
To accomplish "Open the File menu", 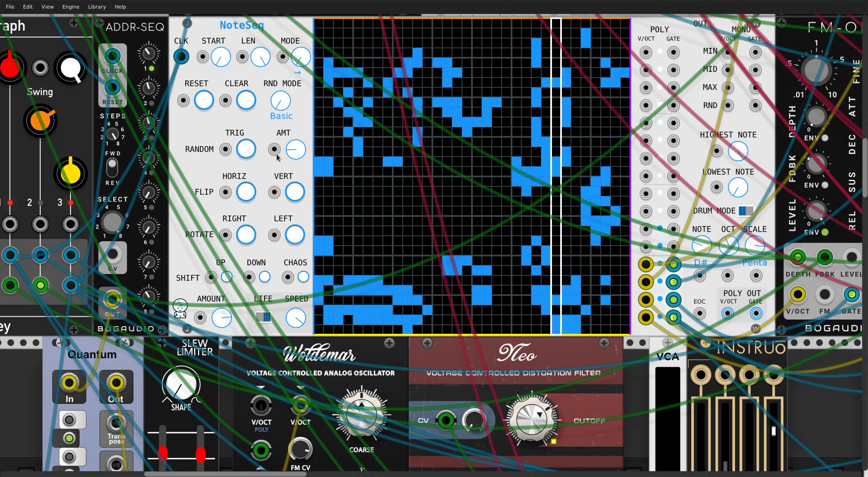I will tap(10, 7).
